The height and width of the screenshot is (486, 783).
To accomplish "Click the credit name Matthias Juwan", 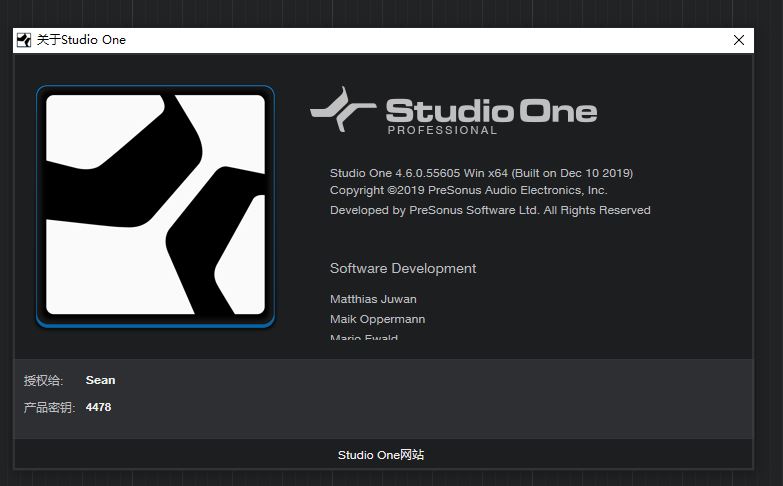I will [x=373, y=299].
